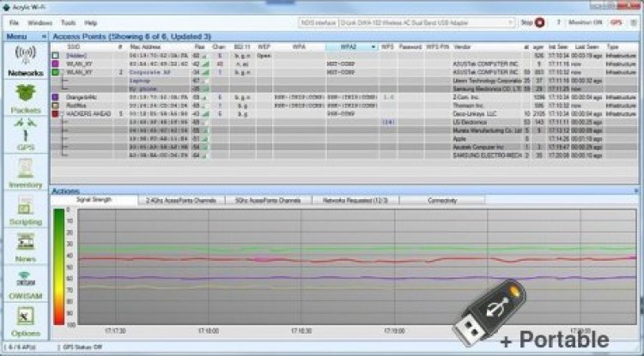Collapse the Menu sidebar with its header icon
This screenshot has height=356, width=644.
click(44, 37)
